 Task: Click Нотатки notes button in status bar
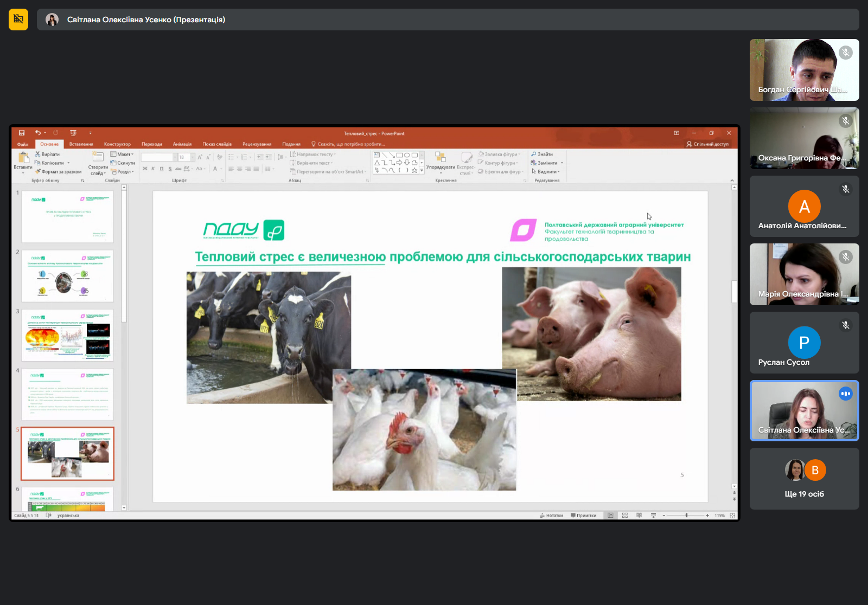pyautogui.click(x=552, y=516)
